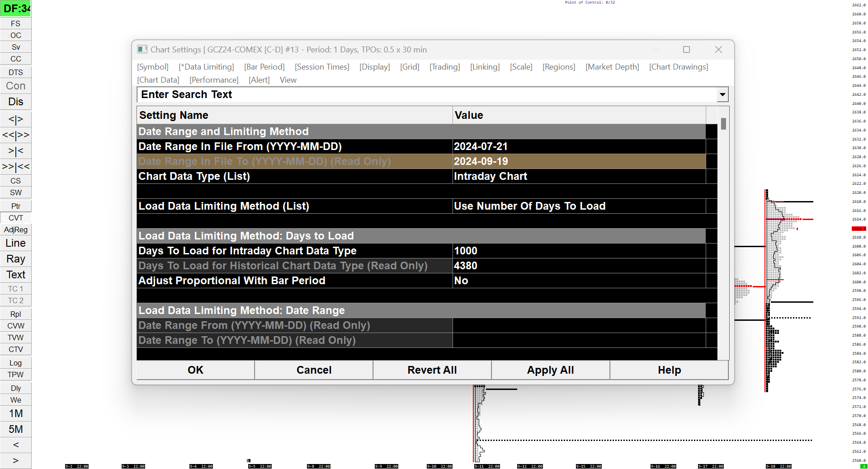This screenshot has width=868, height=469.
Task: Click the OC toolbar button
Action: [x=15, y=35]
